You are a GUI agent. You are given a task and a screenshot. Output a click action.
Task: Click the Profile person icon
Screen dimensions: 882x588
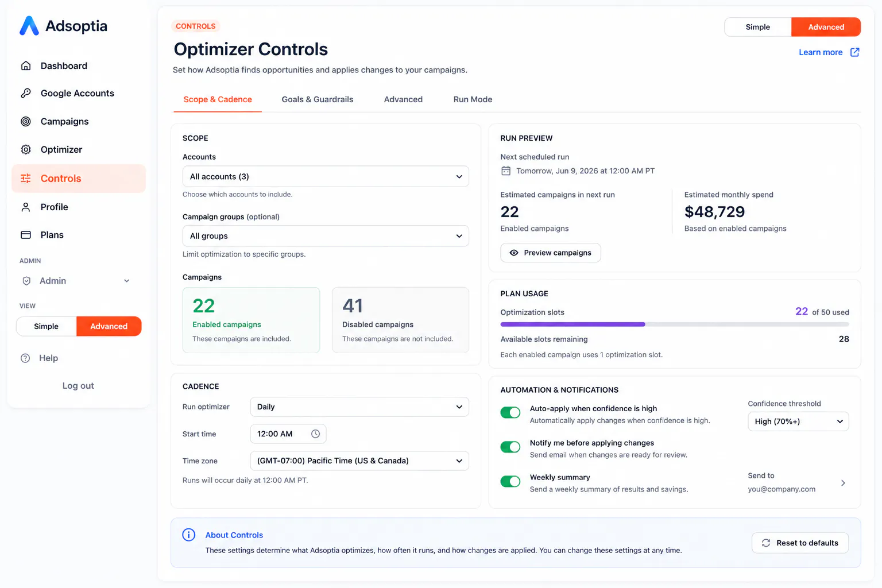pyautogui.click(x=26, y=207)
